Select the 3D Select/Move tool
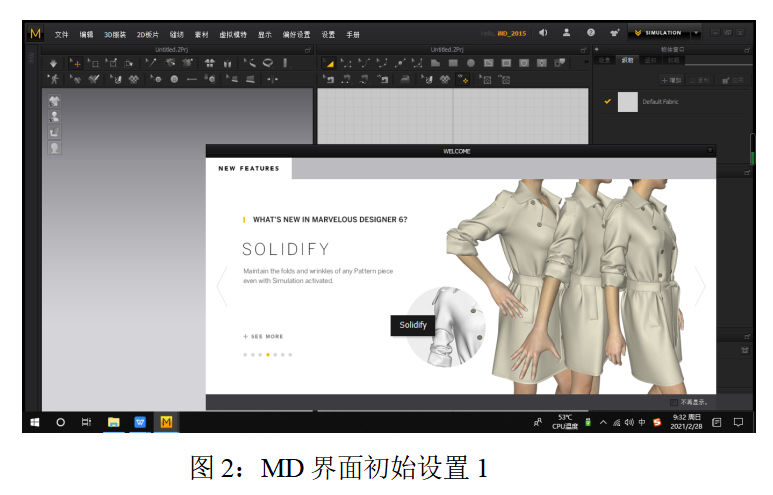773x495 pixels. (75, 63)
